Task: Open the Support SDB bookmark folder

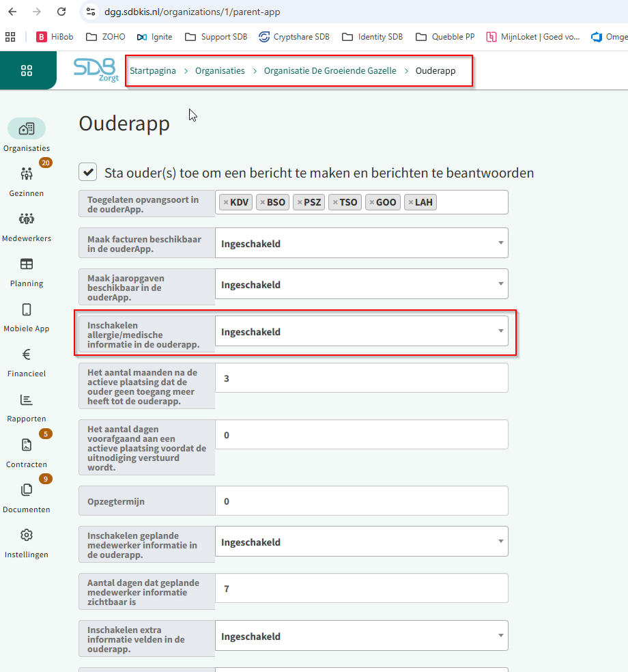Action: click(x=216, y=37)
